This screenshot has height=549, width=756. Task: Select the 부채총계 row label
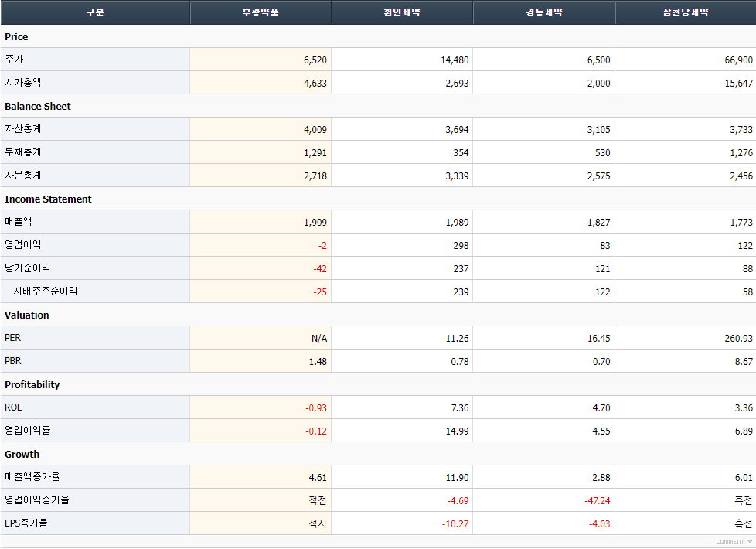coord(95,152)
